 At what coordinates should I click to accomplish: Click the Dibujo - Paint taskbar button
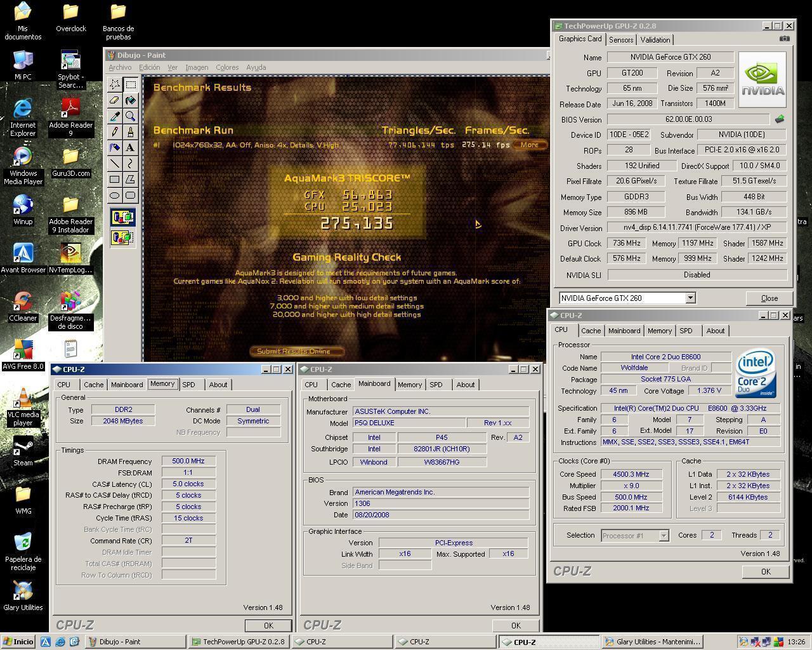[x=136, y=642]
